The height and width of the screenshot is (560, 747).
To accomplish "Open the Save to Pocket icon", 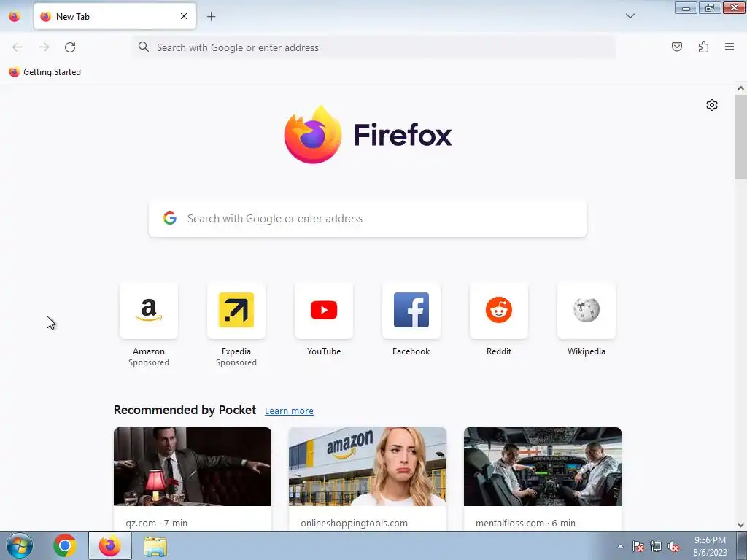I will coord(676,47).
